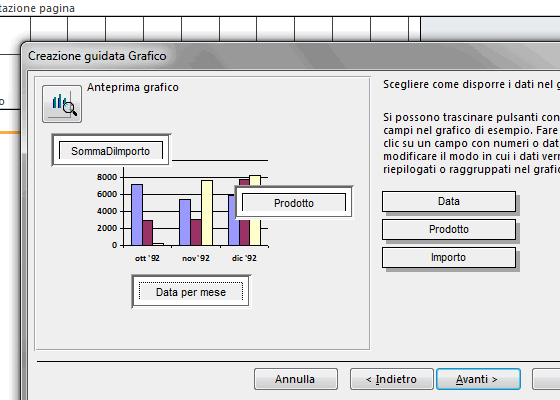Click the Anteprima grafico preview icon button
The image size is (560, 400).
(62, 104)
